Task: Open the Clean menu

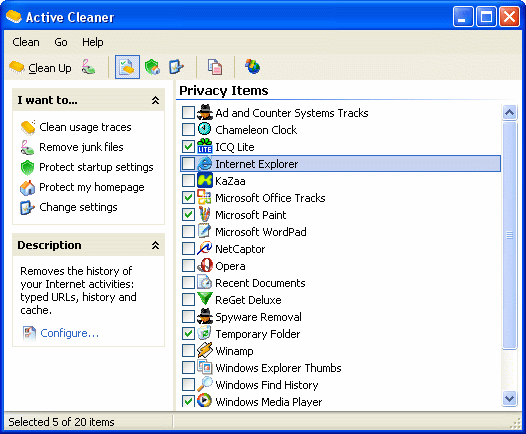Action: (x=26, y=42)
